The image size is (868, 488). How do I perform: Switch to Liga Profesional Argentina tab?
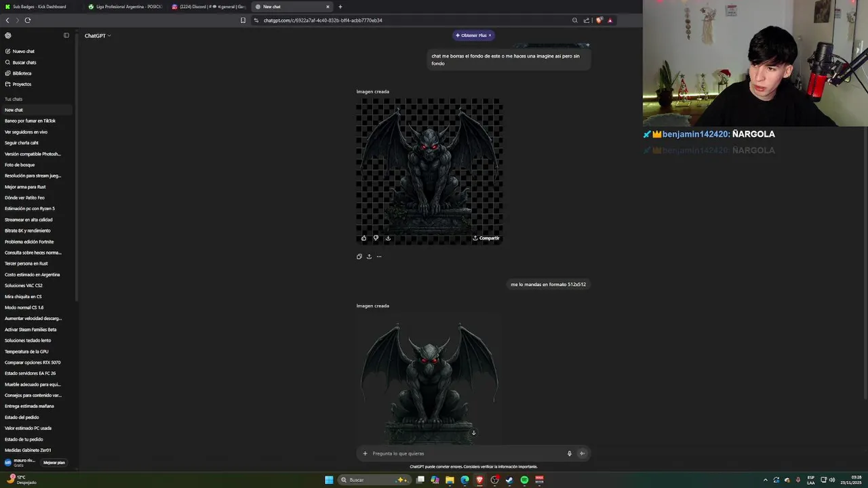[x=125, y=7]
